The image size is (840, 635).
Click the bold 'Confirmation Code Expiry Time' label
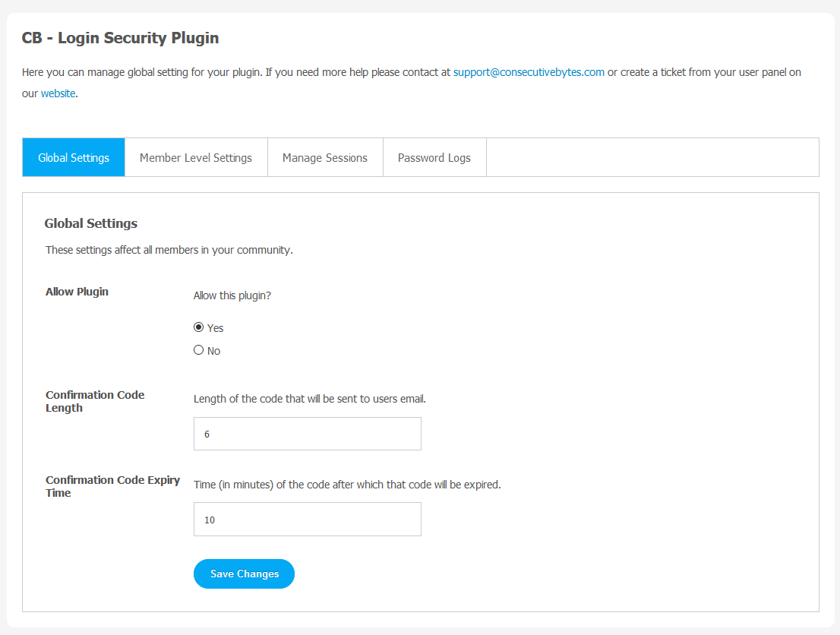click(112, 486)
